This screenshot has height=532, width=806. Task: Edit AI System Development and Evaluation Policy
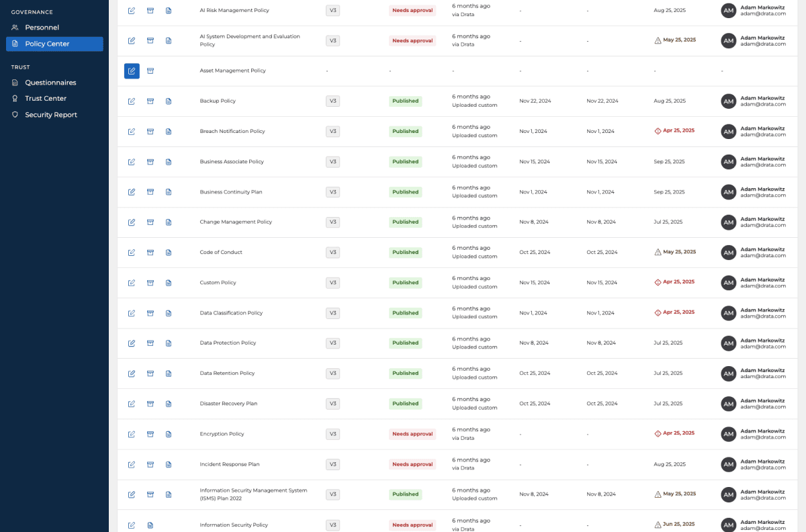click(x=132, y=40)
